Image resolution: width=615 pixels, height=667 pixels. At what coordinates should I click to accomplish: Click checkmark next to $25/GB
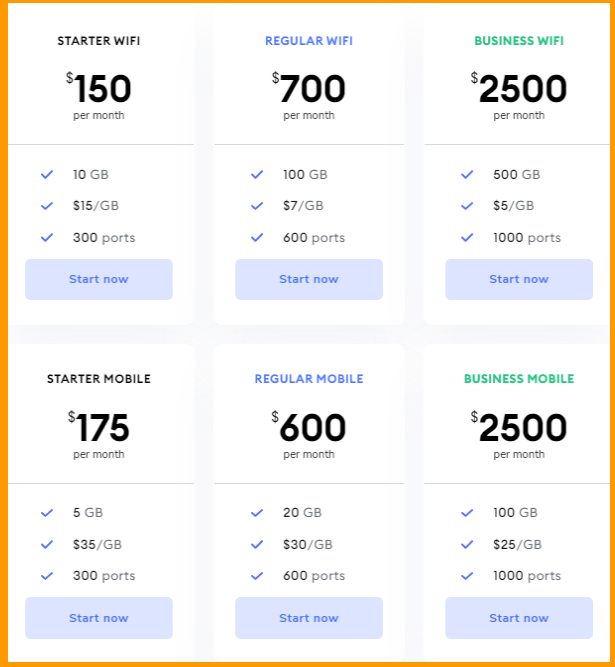pos(467,545)
